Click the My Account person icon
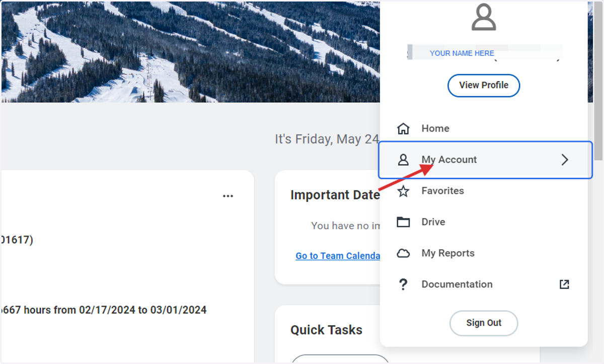Image resolution: width=604 pixels, height=364 pixels. (x=403, y=160)
